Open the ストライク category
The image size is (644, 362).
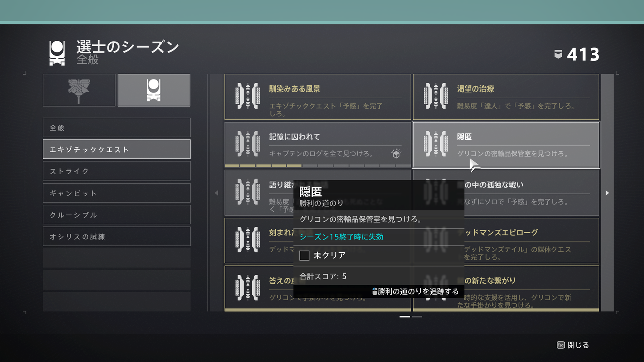point(117,171)
